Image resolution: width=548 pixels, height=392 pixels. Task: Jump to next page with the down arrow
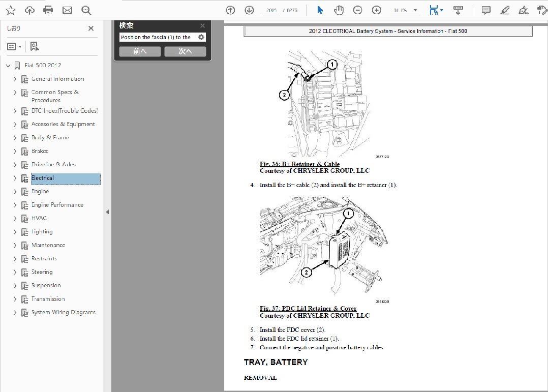249,10
